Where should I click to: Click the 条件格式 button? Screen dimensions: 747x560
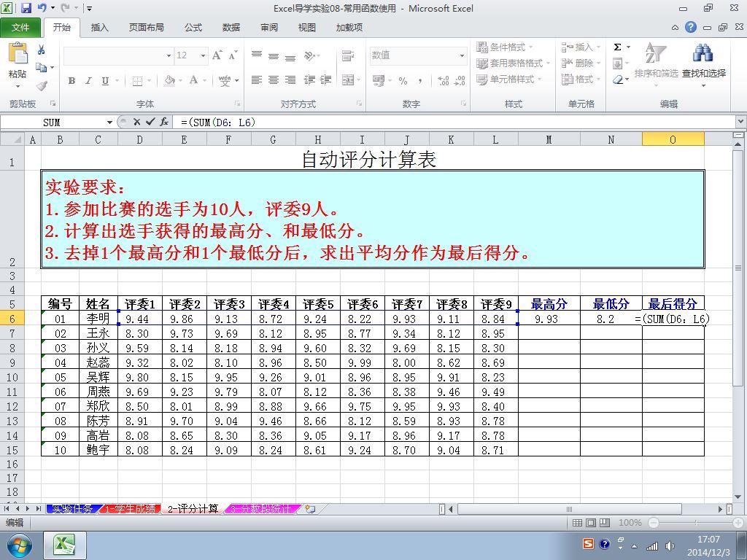click(505, 47)
